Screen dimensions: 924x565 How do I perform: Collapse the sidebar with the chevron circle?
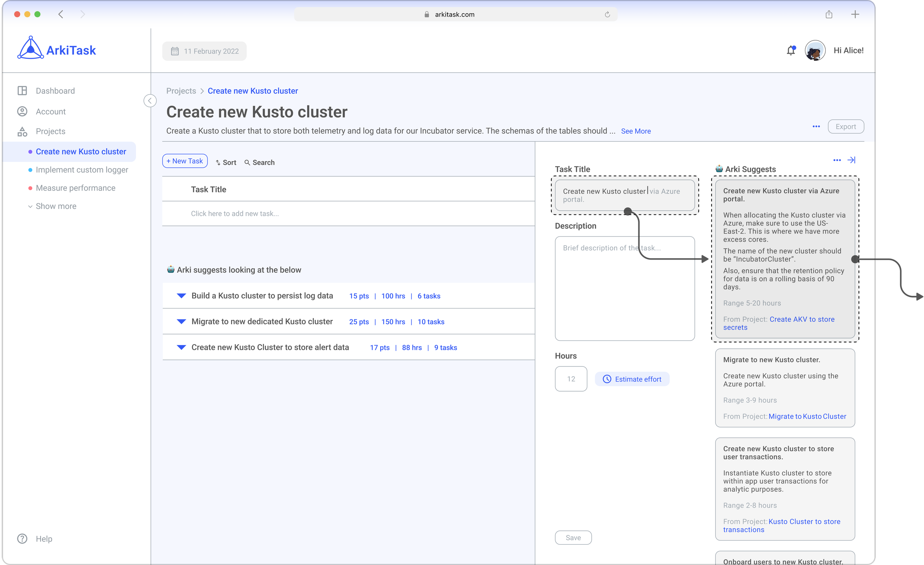[150, 101]
